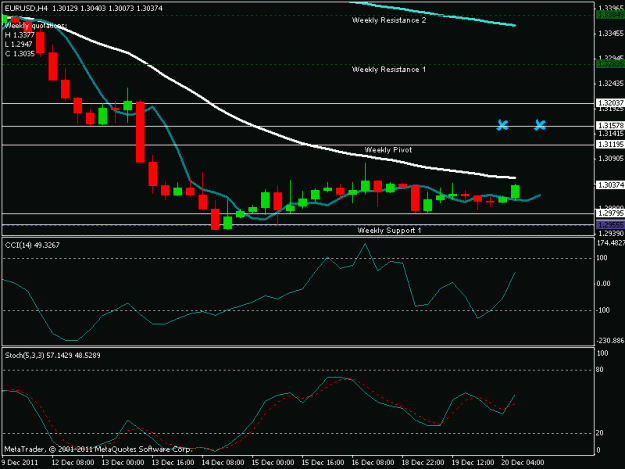Screen dimensions: 625x469
Task: Select the 1.31195 price level tag
Action: tap(610, 144)
